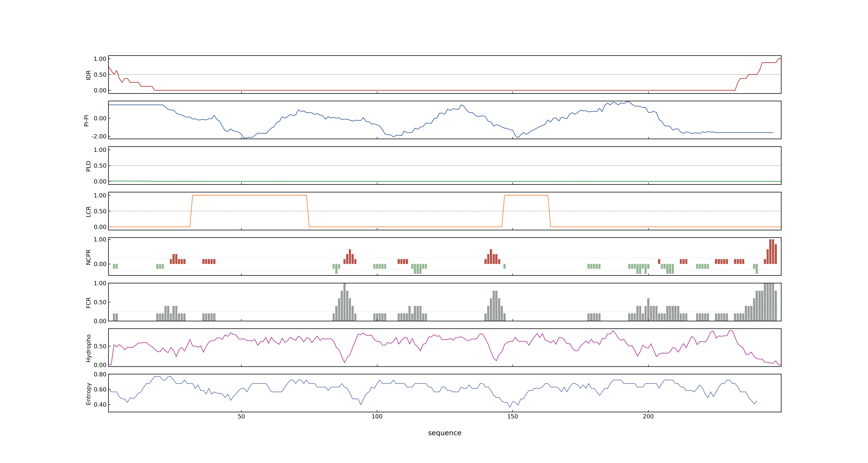The image size is (868, 463).
Task: Select the x-axis tick label 200
Action: pyautogui.click(x=648, y=416)
